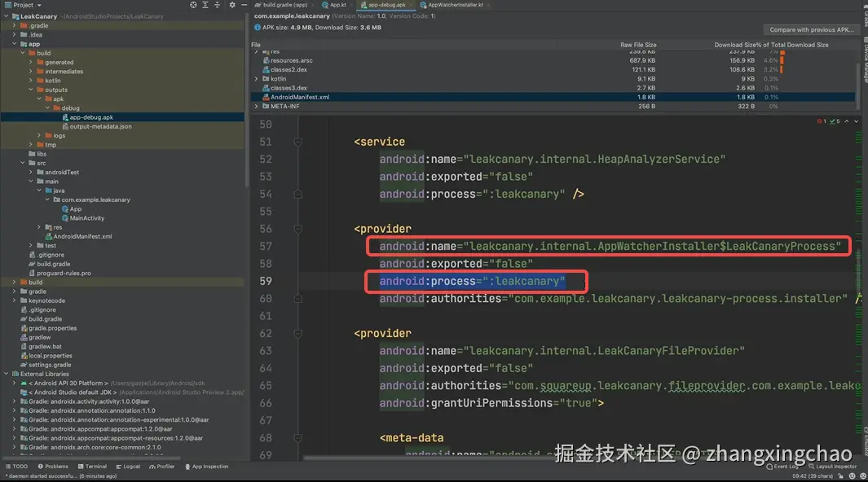Click Compare with previous APK button
Screen dimensions: 868x482
point(812,30)
